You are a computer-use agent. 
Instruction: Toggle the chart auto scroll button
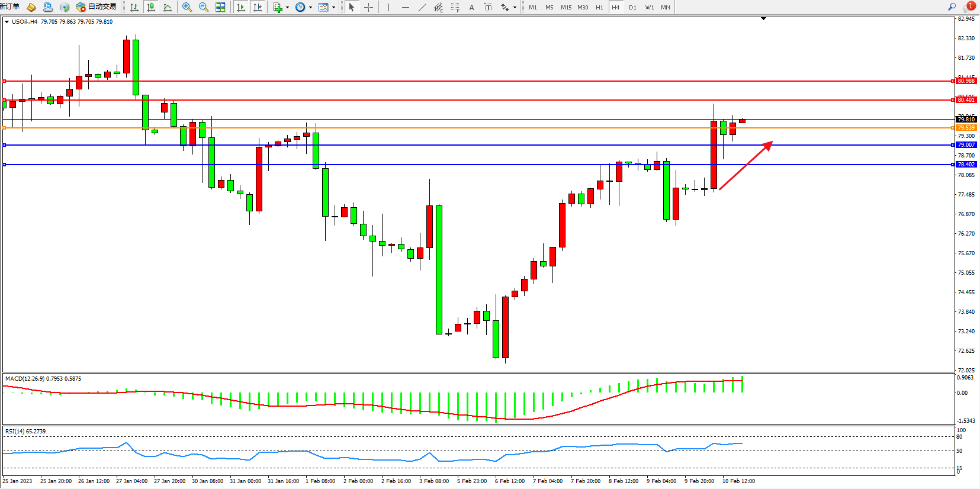[x=241, y=7]
